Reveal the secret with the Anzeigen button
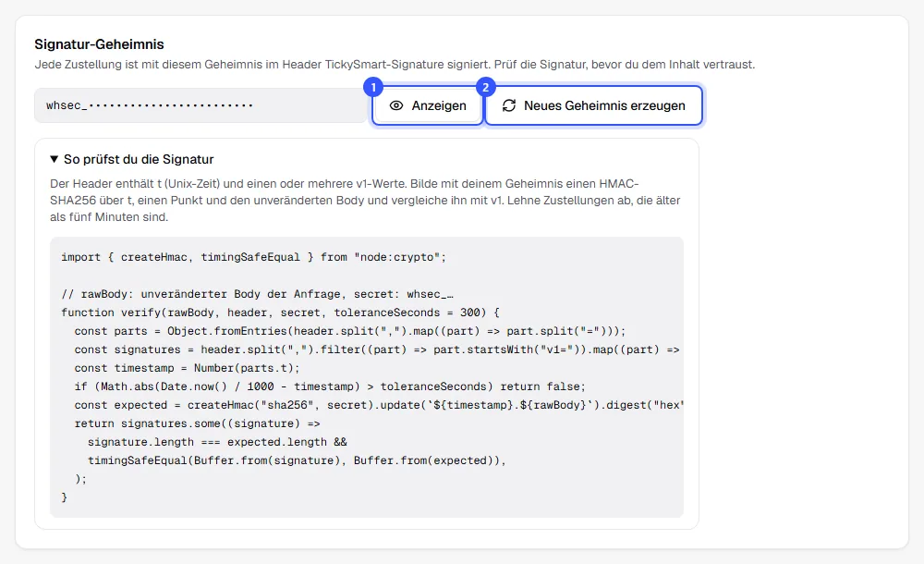The width and height of the screenshot is (924, 564). coord(428,105)
